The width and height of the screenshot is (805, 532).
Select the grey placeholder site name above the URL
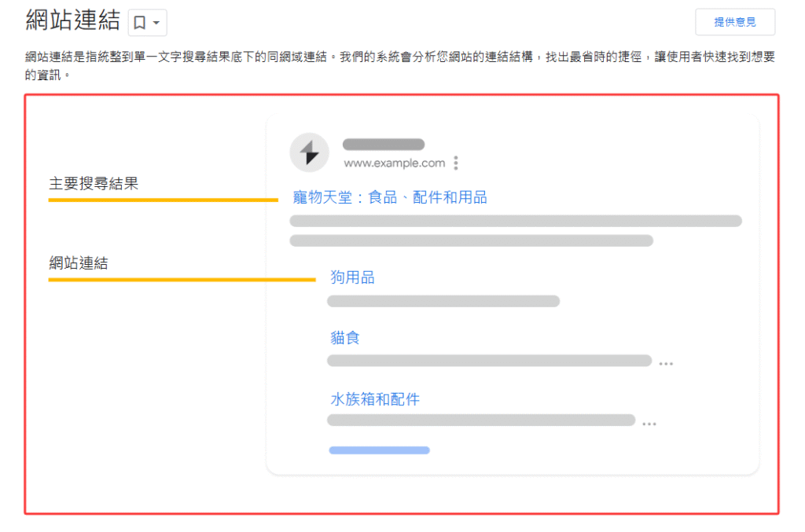(384, 144)
